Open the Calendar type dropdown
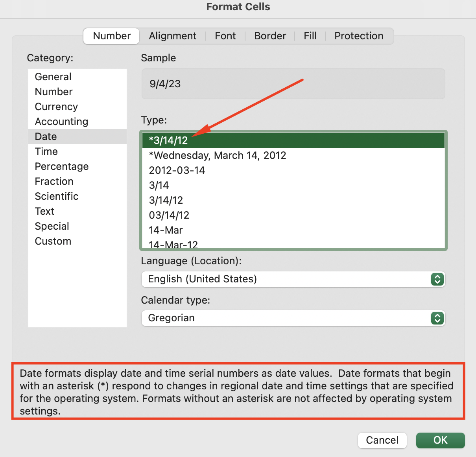This screenshot has width=476, height=457. (x=293, y=318)
